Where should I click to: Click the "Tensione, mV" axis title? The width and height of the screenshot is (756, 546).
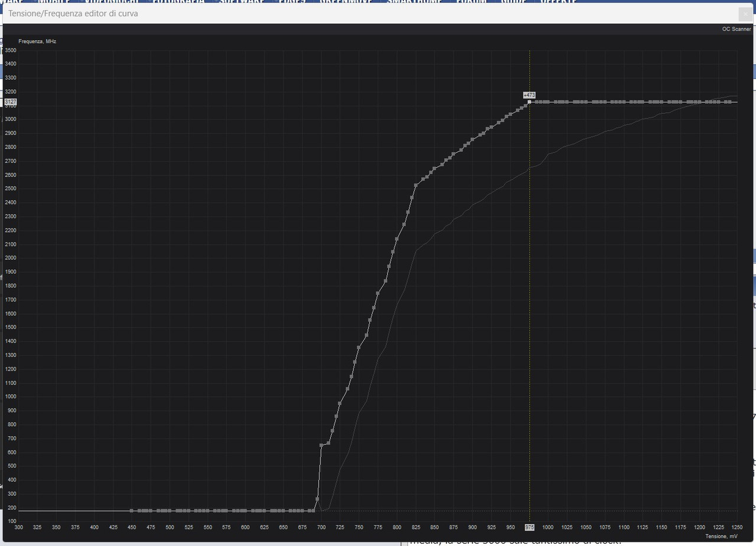pos(721,536)
